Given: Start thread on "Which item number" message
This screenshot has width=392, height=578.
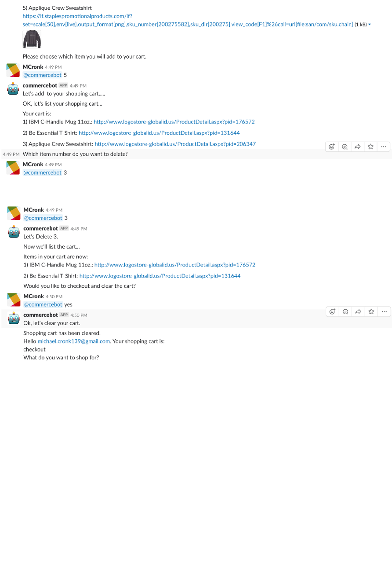Looking at the screenshot, I should (x=345, y=147).
